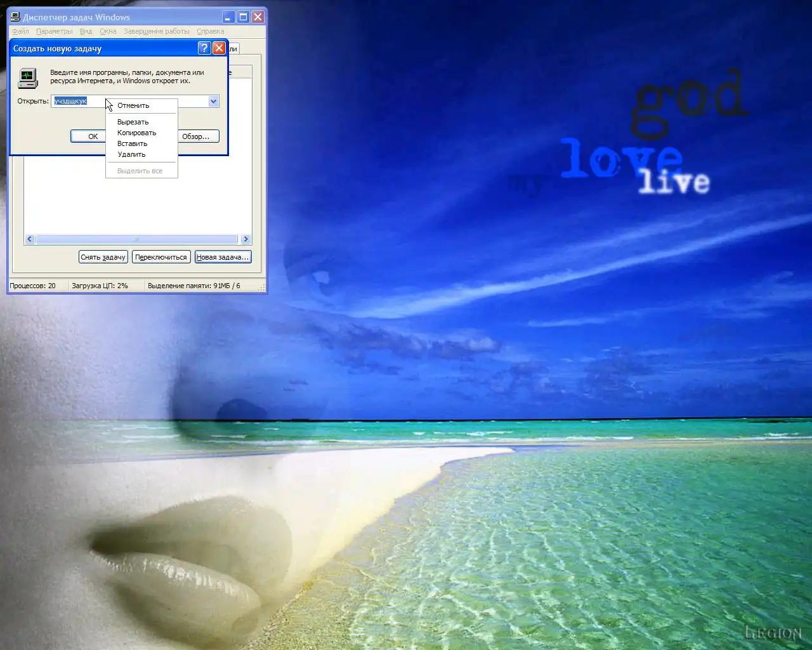
Task: Click the Task Manager title bar icon
Action: pos(15,17)
